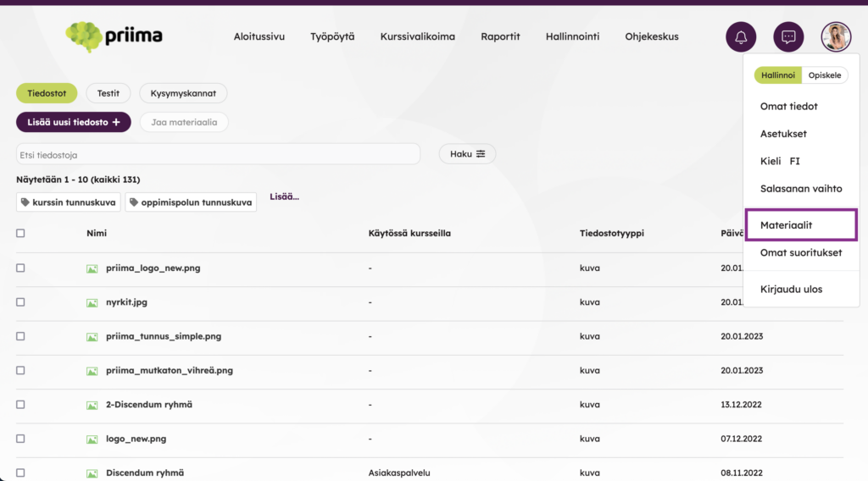Select the Kysymyskannat tab
The width and height of the screenshot is (868, 481).
tap(183, 93)
